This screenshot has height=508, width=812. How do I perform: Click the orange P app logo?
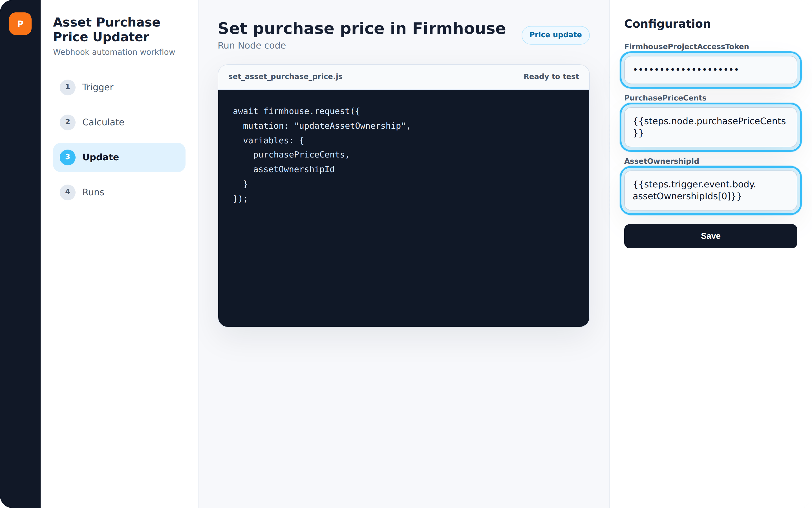20,24
